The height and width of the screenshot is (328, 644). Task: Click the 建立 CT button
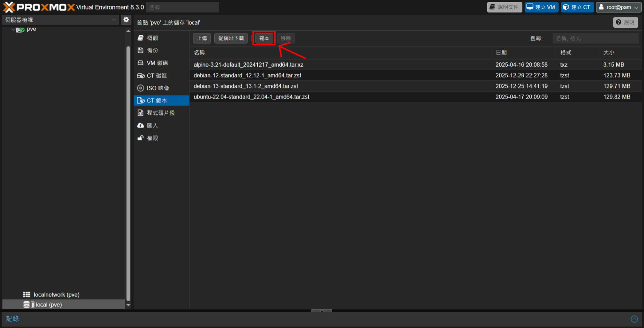coord(577,7)
